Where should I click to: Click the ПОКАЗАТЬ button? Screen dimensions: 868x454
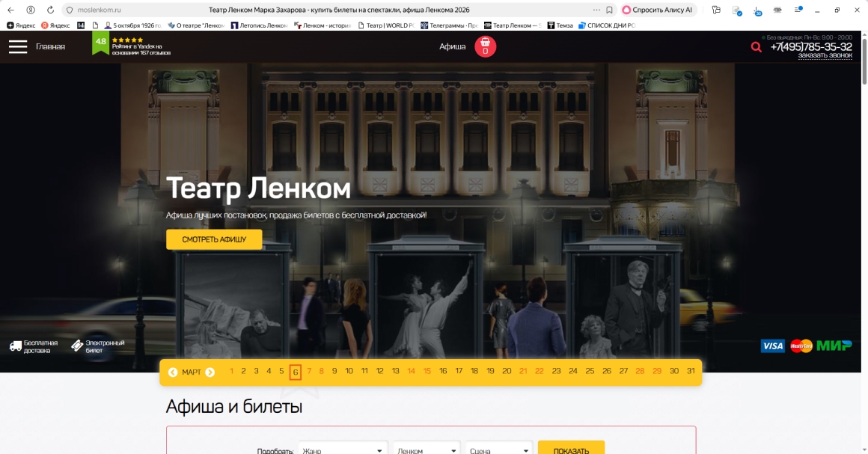571,450
